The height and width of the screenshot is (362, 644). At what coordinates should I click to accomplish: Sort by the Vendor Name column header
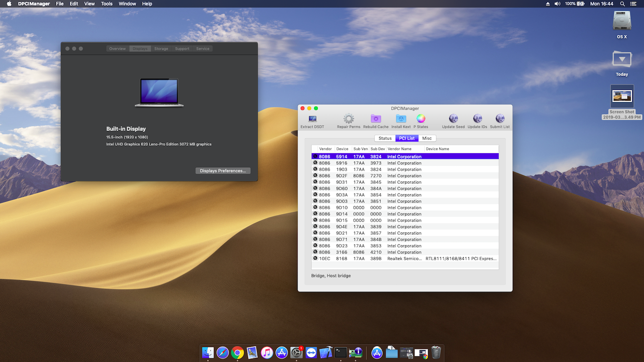(405, 149)
